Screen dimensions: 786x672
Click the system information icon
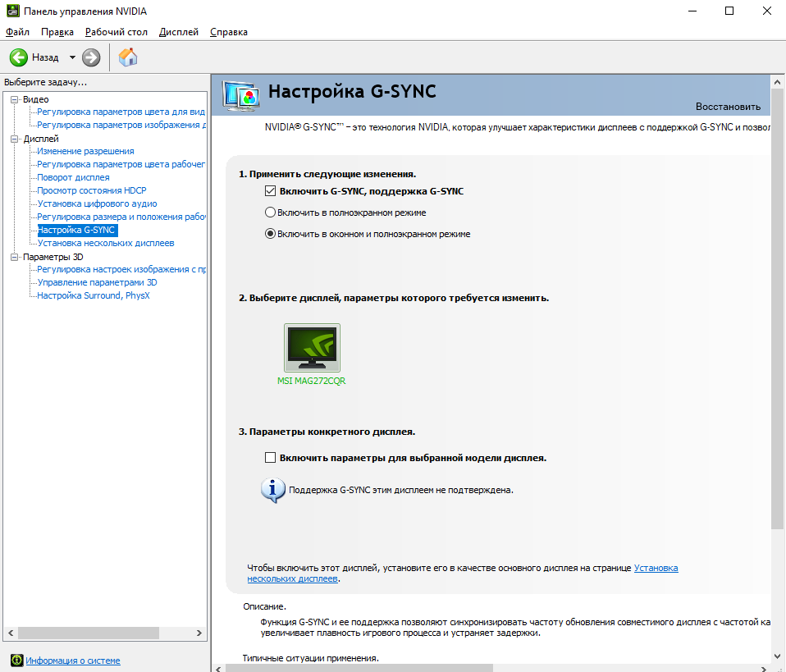(x=16, y=661)
